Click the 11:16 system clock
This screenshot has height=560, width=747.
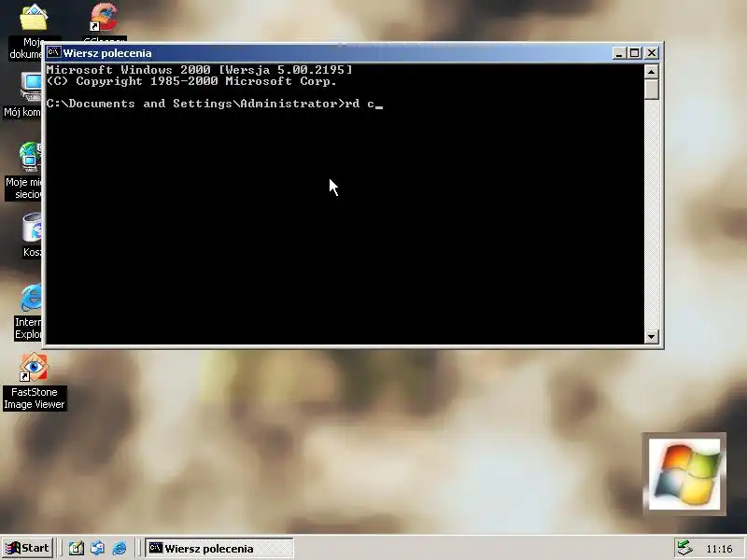pyautogui.click(x=719, y=549)
